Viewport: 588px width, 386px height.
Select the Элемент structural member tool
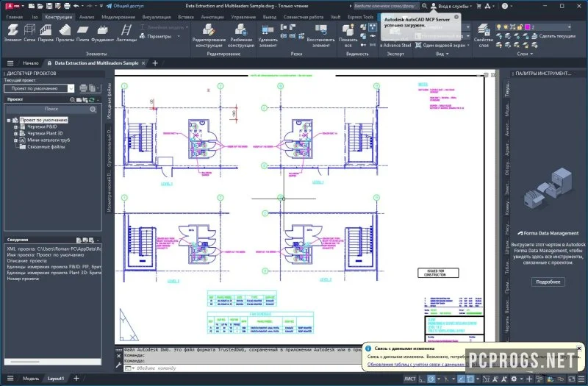point(12,32)
